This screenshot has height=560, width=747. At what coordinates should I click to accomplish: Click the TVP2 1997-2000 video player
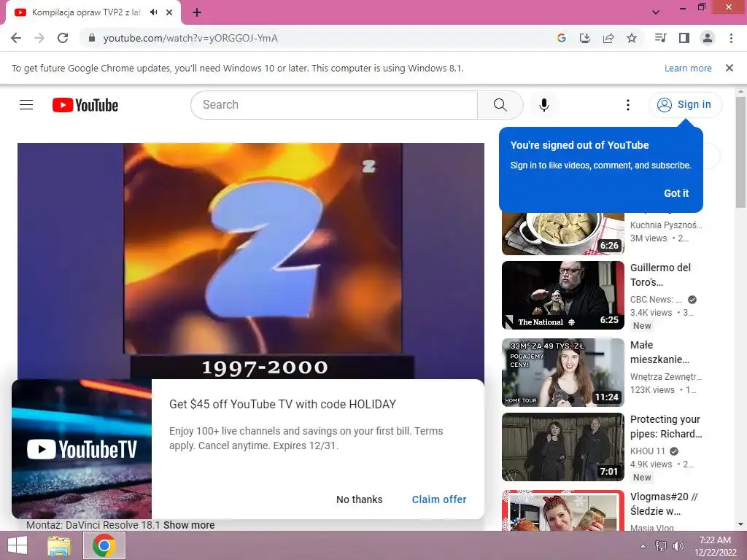[x=251, y=261]
